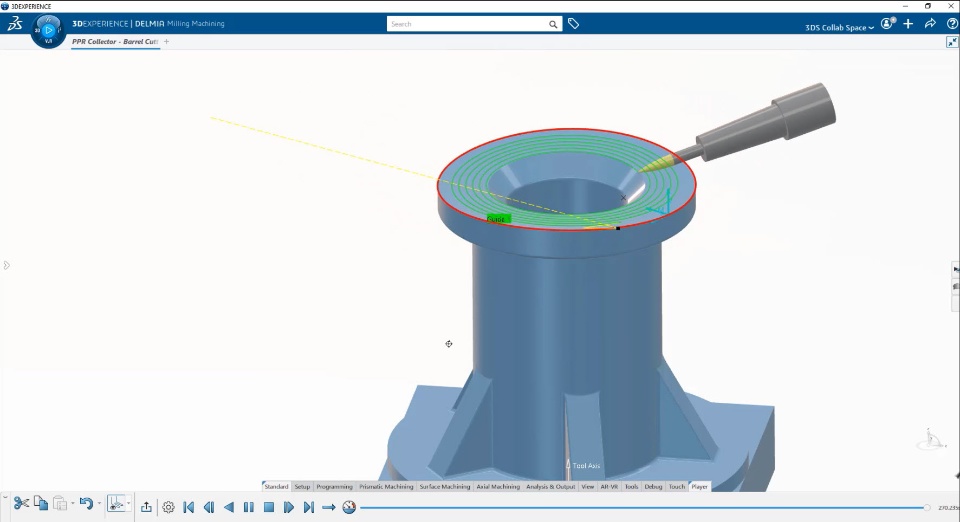The image size is (960, 522).
Task: Open the 3DS Collab Space dropdown
Action: (839, 28)
